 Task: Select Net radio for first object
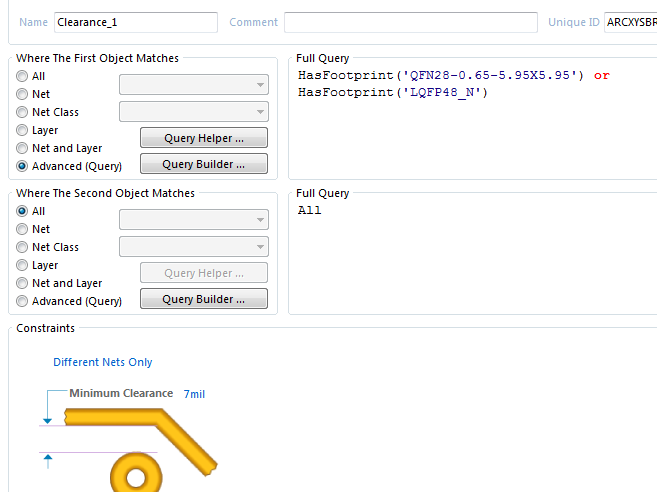point(22,94)
